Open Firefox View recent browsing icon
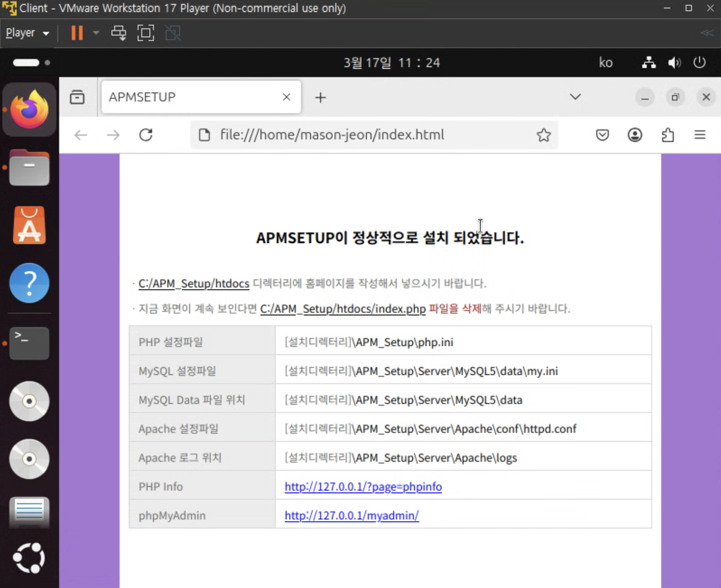The width and height of the screenshot is (721, 588). coord(77,97)
